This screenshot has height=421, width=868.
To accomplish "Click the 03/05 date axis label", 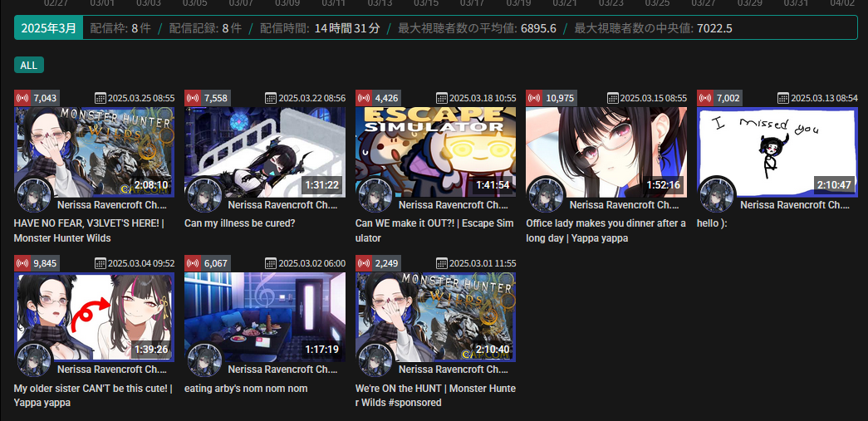I will (x=195, y=3).
